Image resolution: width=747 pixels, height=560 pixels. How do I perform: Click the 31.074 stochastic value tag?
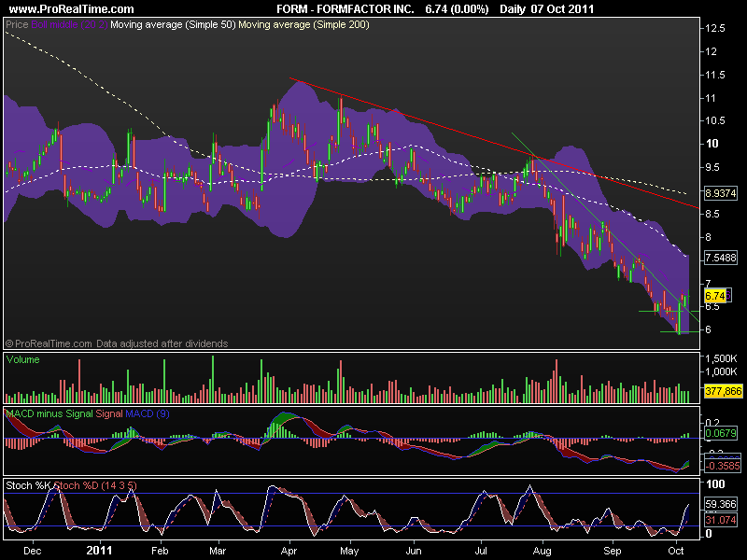[x=720, y=520]
